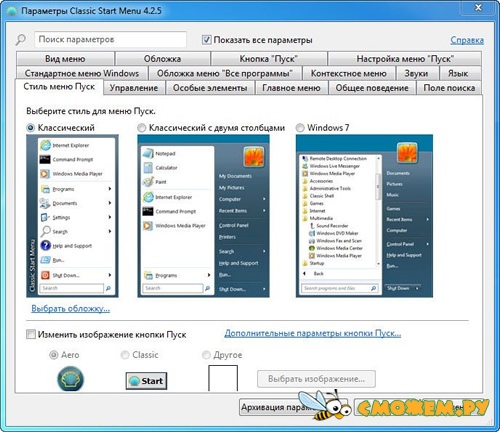Select the Aero button option
Viewport: 500px width, 432px height.
click(x=53, y=355)
